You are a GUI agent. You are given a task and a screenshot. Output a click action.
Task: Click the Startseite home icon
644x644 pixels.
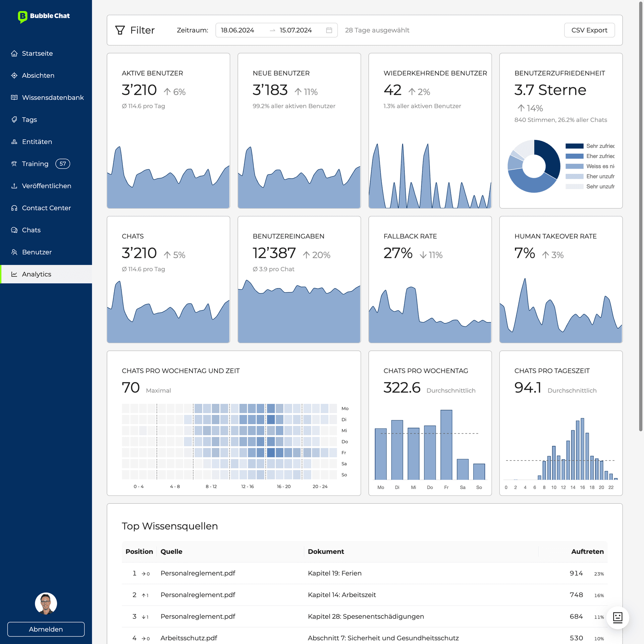(x=14, y=54)
